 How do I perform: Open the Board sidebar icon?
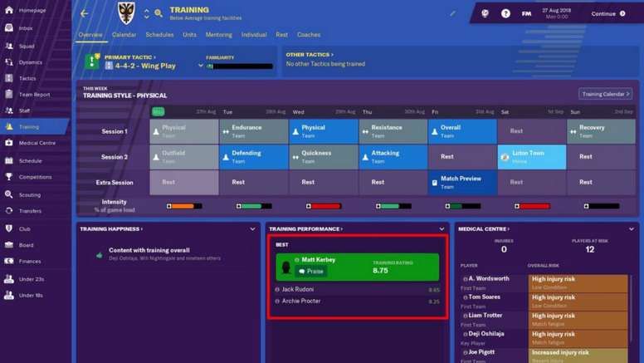(x=9, y=244)
